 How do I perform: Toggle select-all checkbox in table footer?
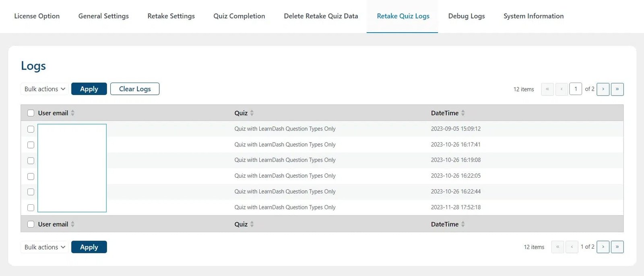click(x=31, y=224)
